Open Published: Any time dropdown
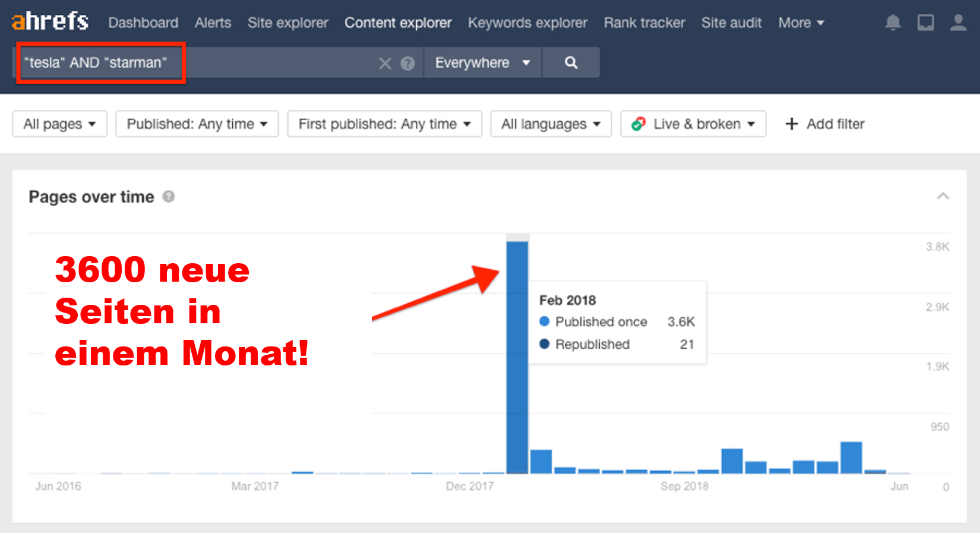Screen dimensions: 980x533 pos(197,124)
